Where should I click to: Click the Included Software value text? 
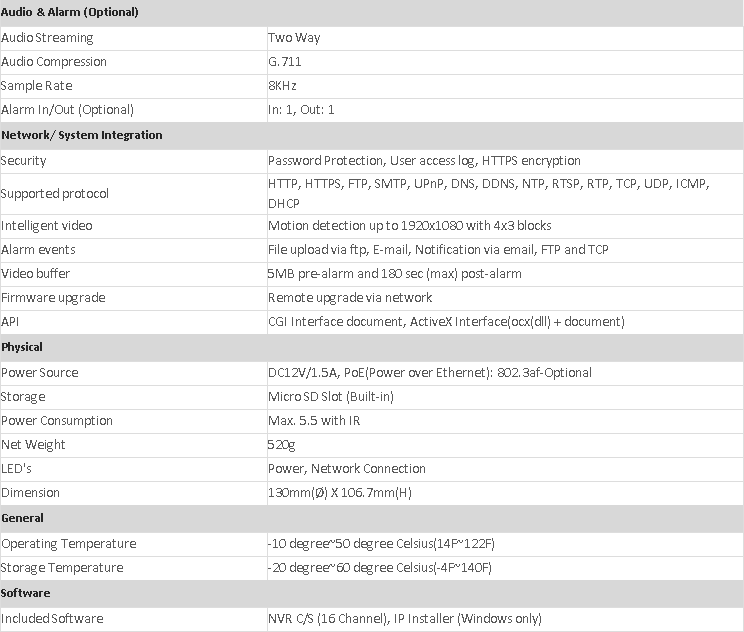[x=405, y=619]
